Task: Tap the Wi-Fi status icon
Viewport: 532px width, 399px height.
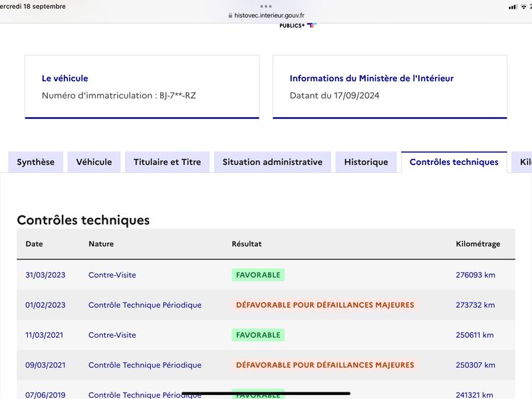Action: 523,7
